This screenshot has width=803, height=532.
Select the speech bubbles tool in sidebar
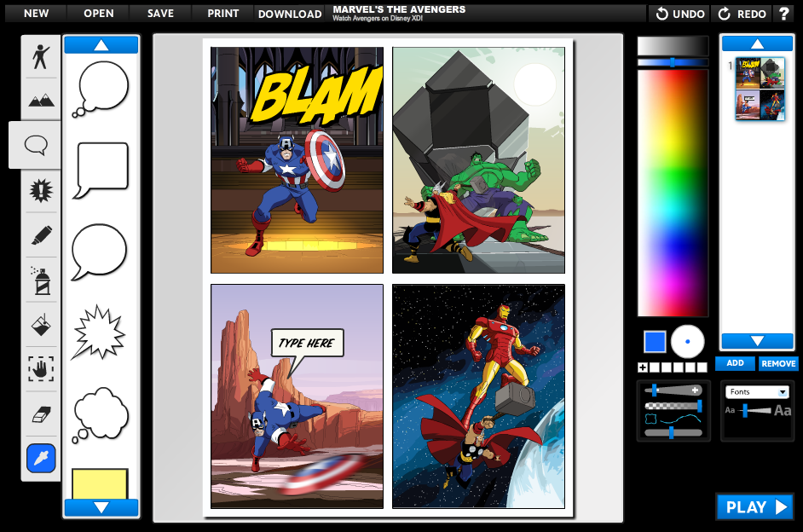(x=36, y=145)
